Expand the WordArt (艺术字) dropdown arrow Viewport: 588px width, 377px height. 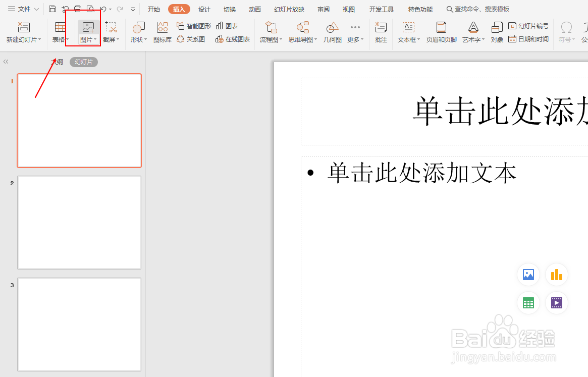click(484, 39)
